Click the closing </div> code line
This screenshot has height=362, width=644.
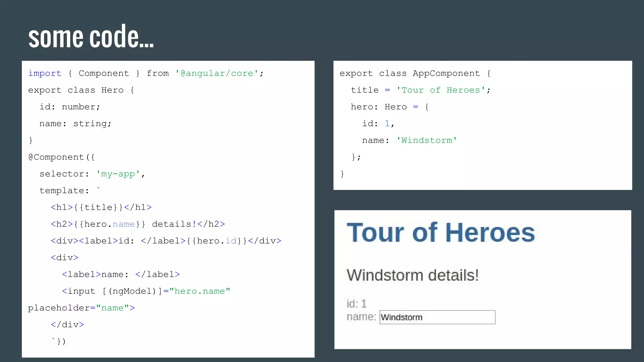pyautogui.click(x=68, y=325)
